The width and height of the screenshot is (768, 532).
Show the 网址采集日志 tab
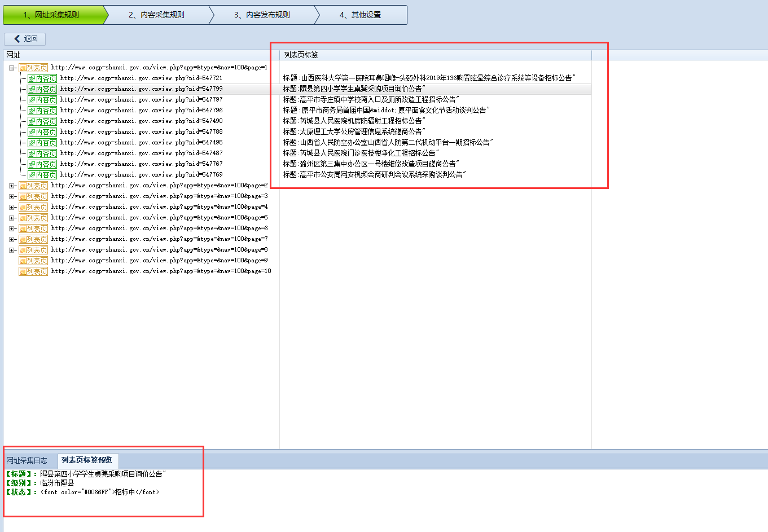tap(27, 460)
